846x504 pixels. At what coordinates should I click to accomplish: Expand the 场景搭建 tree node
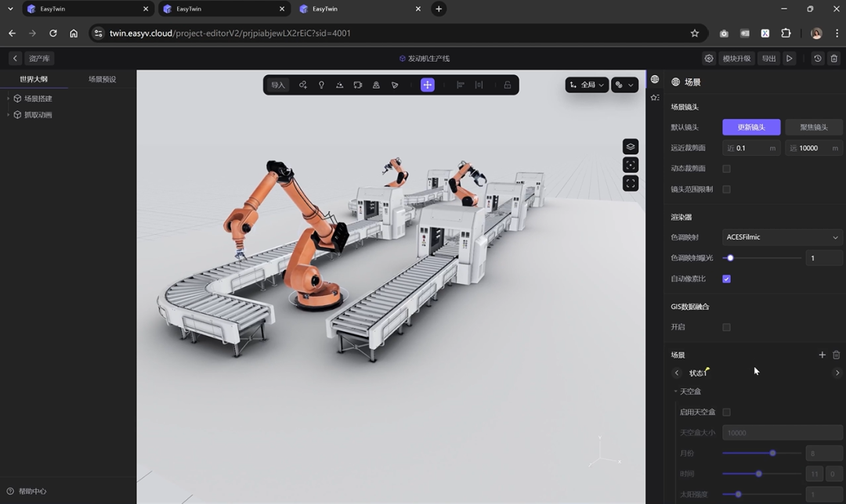pyautogui.click(x=9, y=99)
